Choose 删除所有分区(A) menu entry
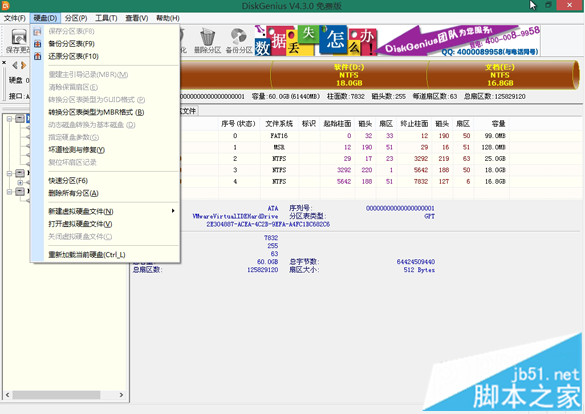 [104, 193]
